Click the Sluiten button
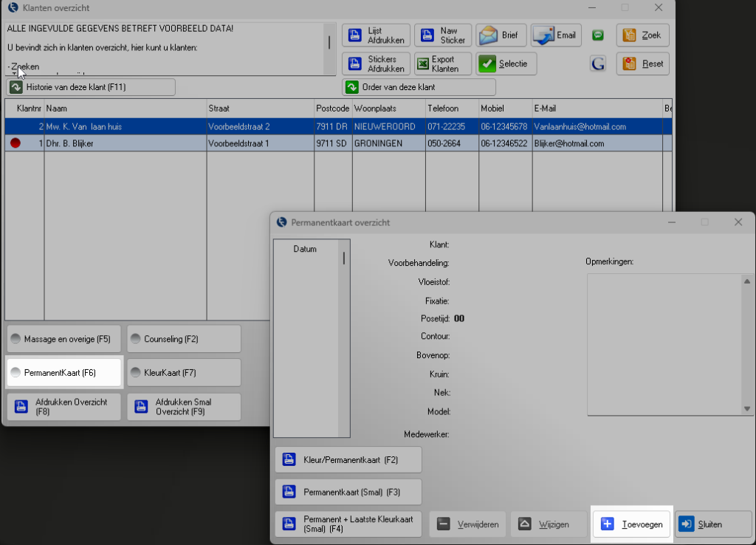Image resolution: width=756 pixels, height=545 pixels. [713, 524]
